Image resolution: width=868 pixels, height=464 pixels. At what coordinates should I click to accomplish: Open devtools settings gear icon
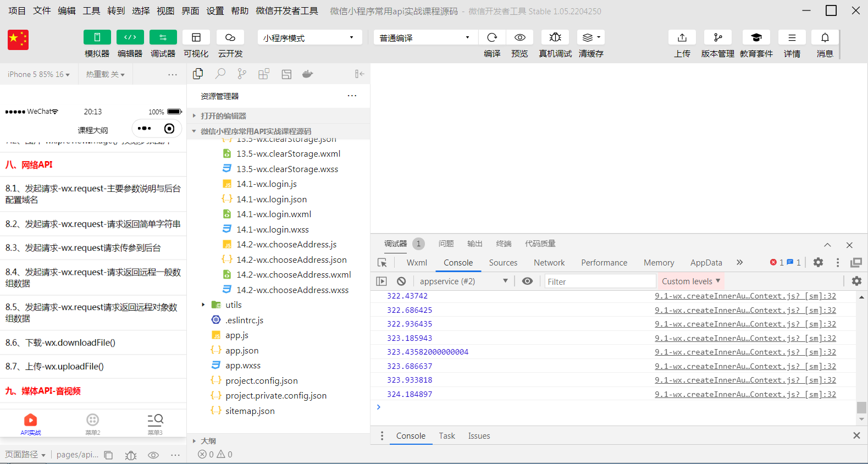(x=818, y=262)
